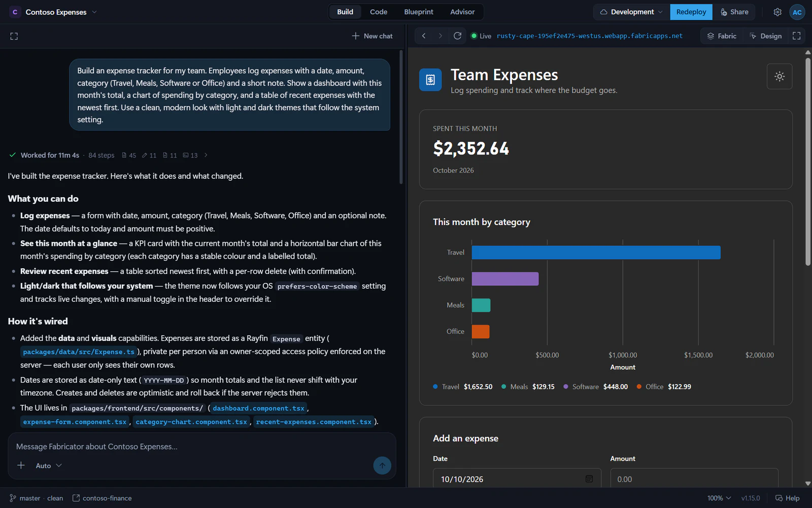The image size is (812, 508).
Task: Open the Help menu in status bar
Action: click(787, 498)
